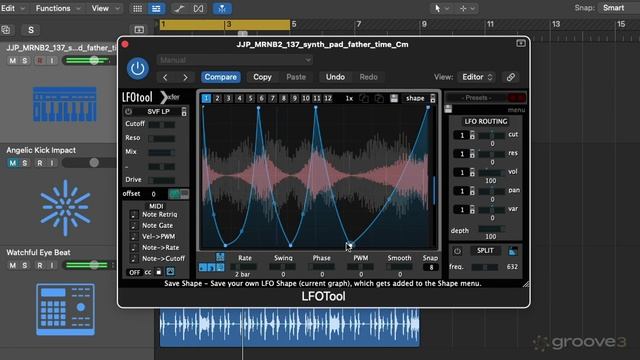Open the Functions menu
Image resolution: width=640 pixels, height=360 pixels.
tap(58, 8)
